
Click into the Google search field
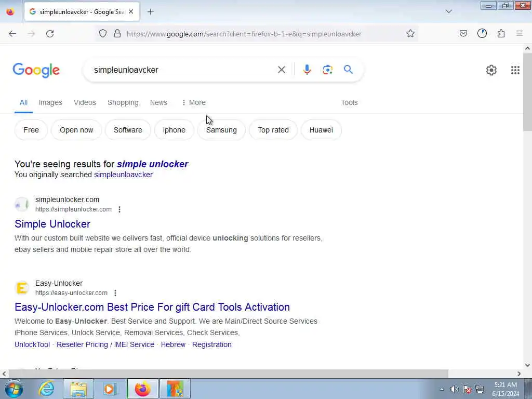click(183, 70)
